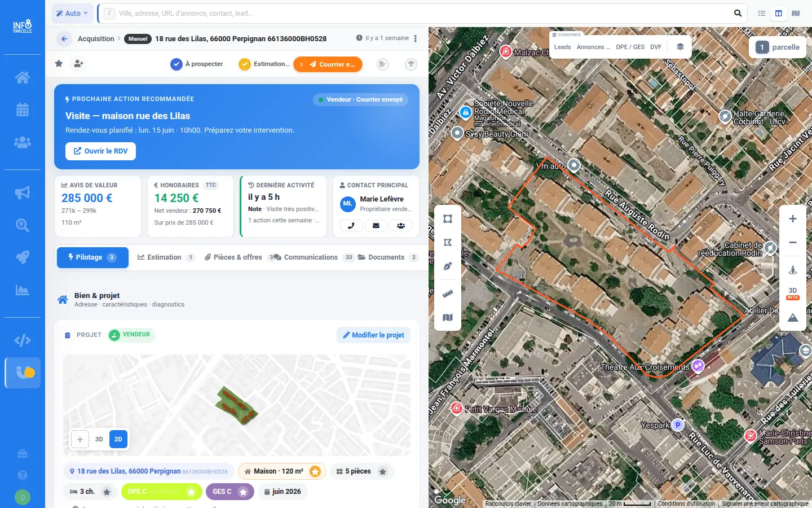Expand the Courrier e... pipeline step
The width and height of the screenshot is (812, 508).
[328, 64]
